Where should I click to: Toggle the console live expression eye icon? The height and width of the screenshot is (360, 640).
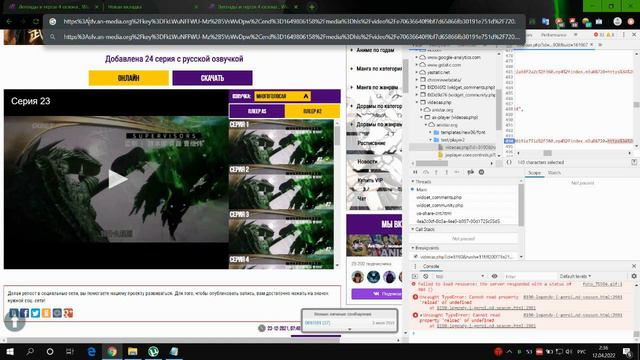tap(494, 276)
